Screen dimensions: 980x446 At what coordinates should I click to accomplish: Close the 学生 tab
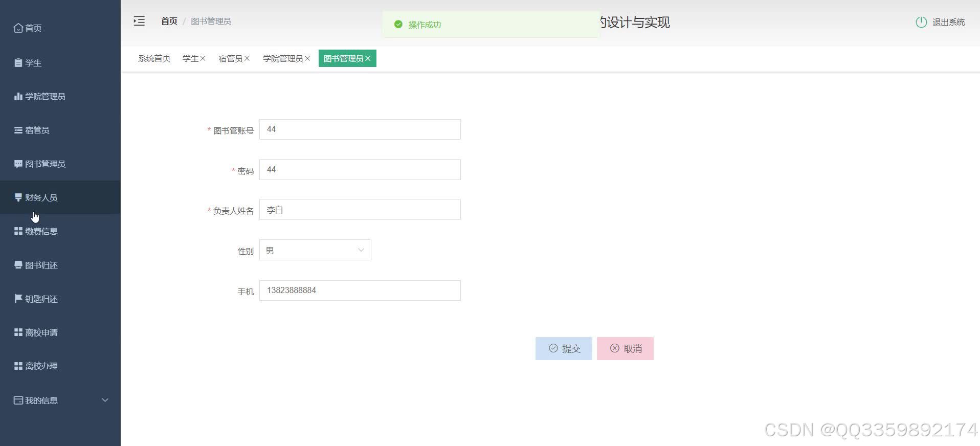(203, 58)
